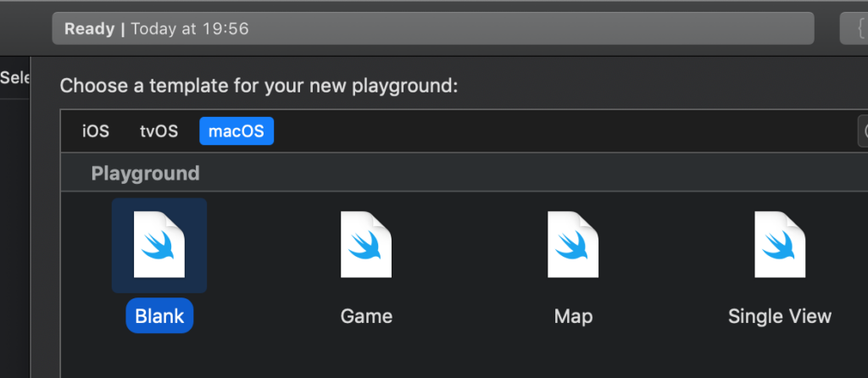Click the Game template label
The width and height of the screenshot is (868, 378).
366,316
